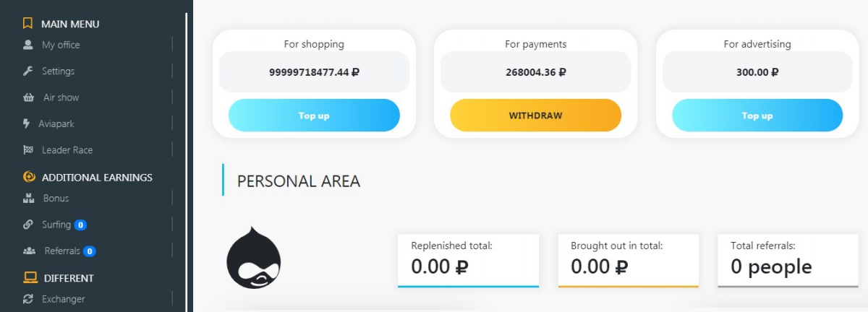The image size is (868, 312).
Task: Top up the advertising balance
Action: [757, 116]
